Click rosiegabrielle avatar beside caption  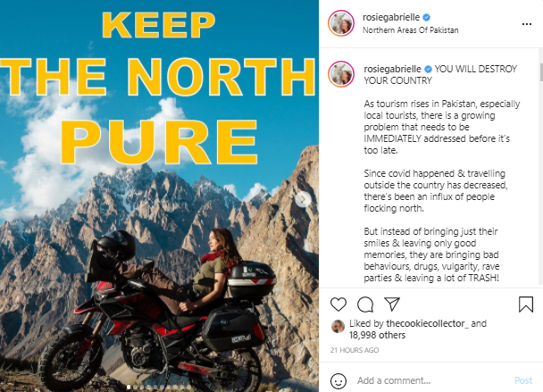(341, 74)
